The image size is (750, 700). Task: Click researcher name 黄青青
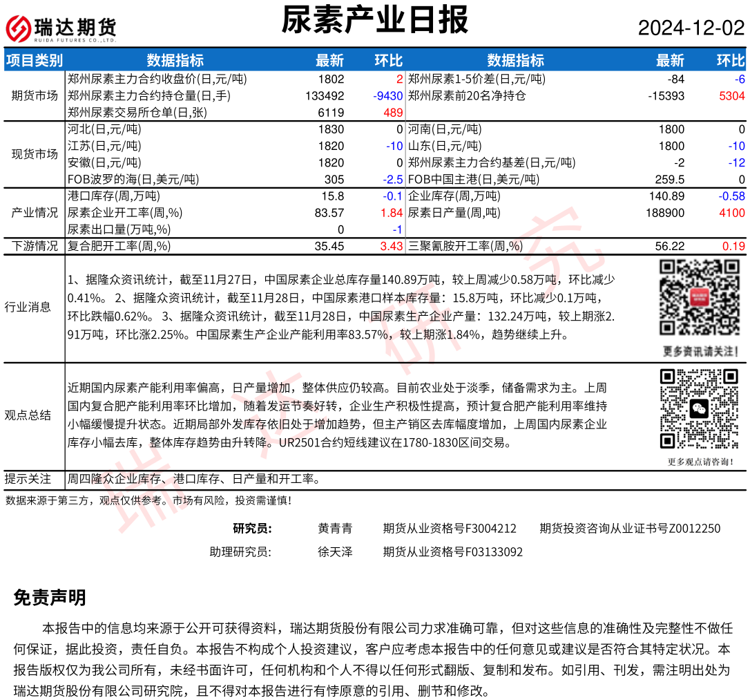point(335,529)
